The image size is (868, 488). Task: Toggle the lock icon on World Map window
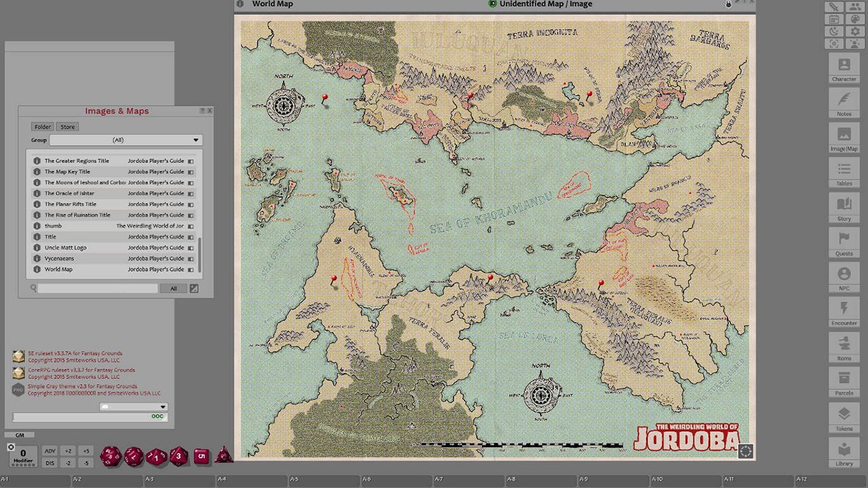coord(729,4)
